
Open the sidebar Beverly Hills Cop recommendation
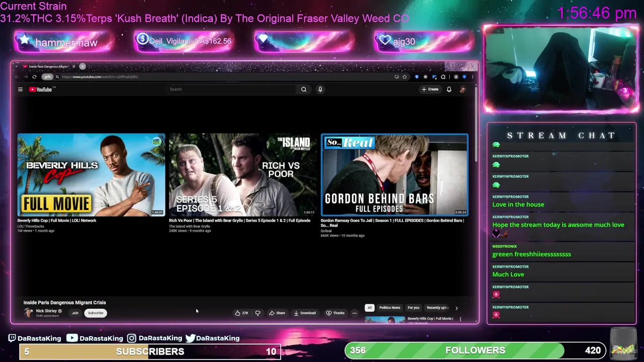click(x=385, y=319)
